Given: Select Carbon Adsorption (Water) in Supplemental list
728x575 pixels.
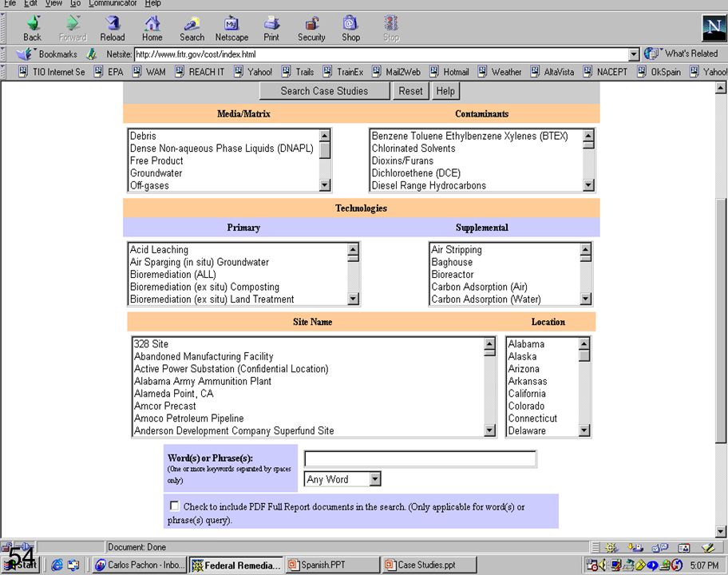Looking at the screenshot, I should [485, 299].
